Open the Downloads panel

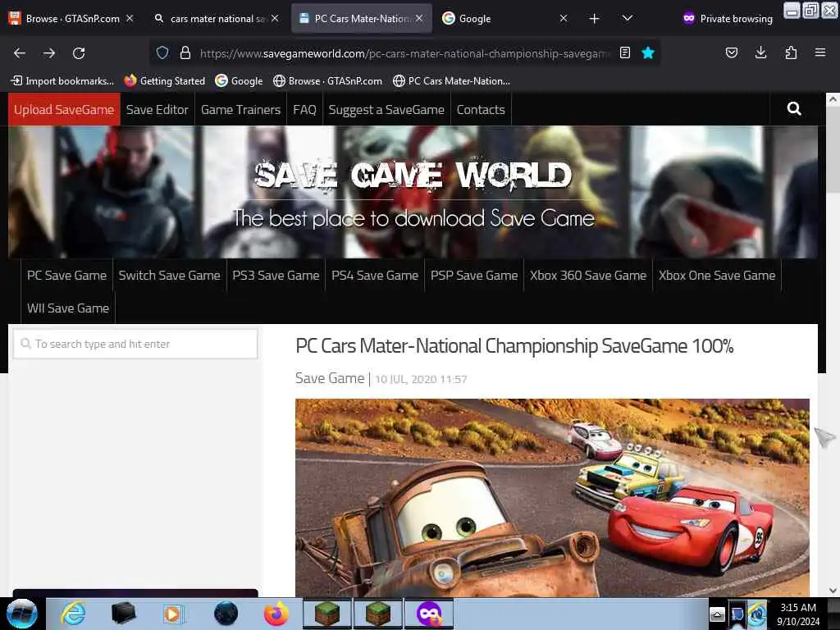coord(760,52)
